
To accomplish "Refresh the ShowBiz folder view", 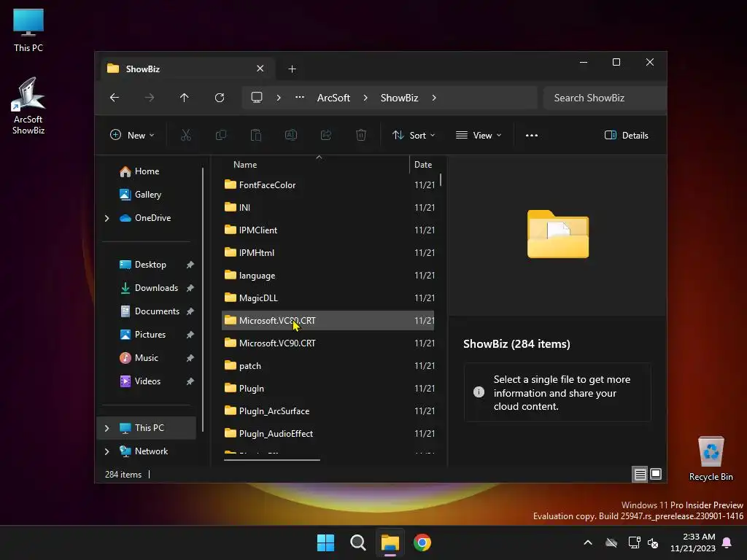I will click(x=220, y=98).
